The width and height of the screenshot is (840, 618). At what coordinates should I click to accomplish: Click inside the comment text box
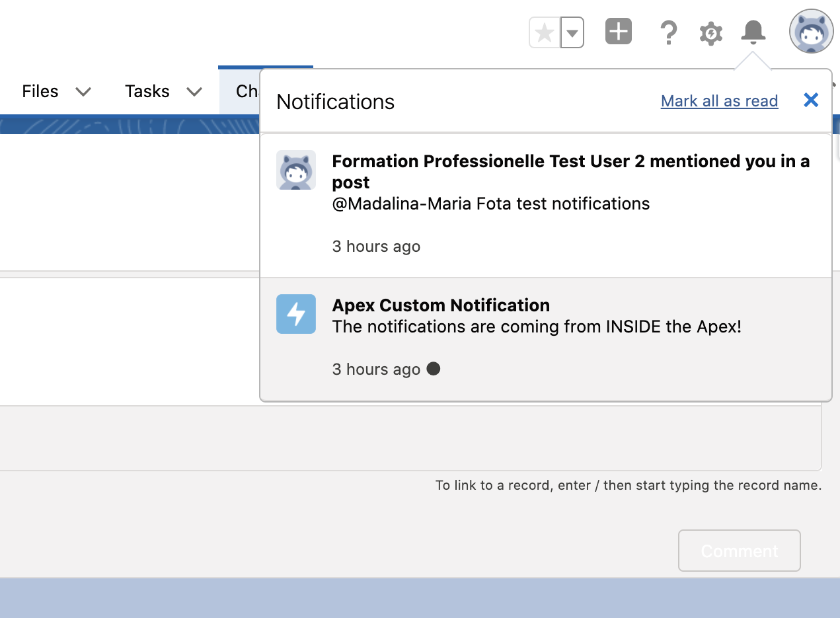click(x=410, y=439)
